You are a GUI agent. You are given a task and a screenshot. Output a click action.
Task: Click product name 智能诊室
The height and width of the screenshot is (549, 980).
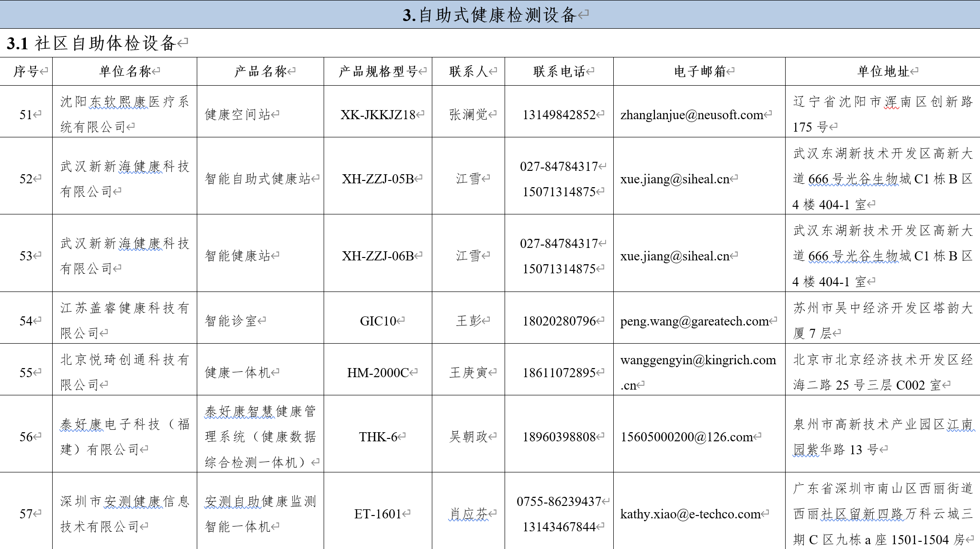coord(231,321)
